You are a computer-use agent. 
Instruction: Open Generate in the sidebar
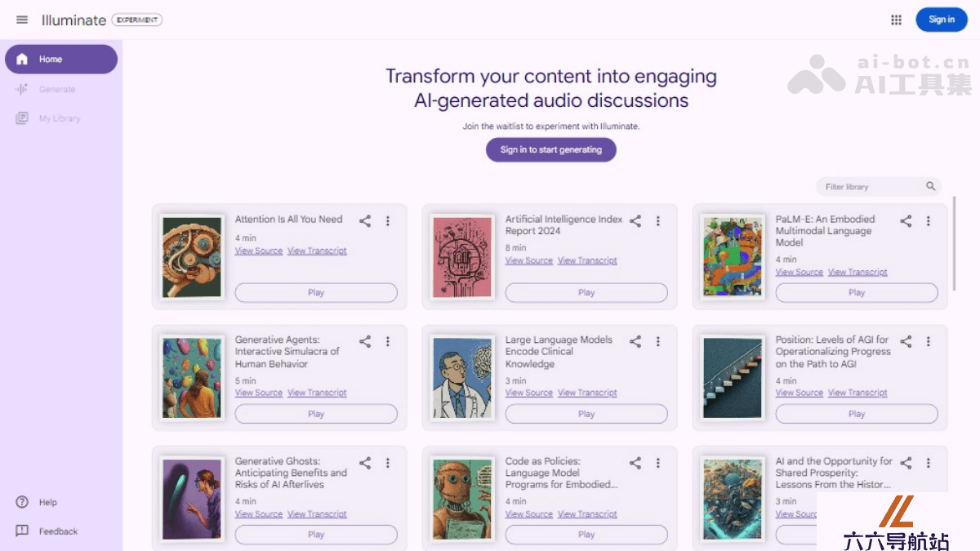pos(61,89)
